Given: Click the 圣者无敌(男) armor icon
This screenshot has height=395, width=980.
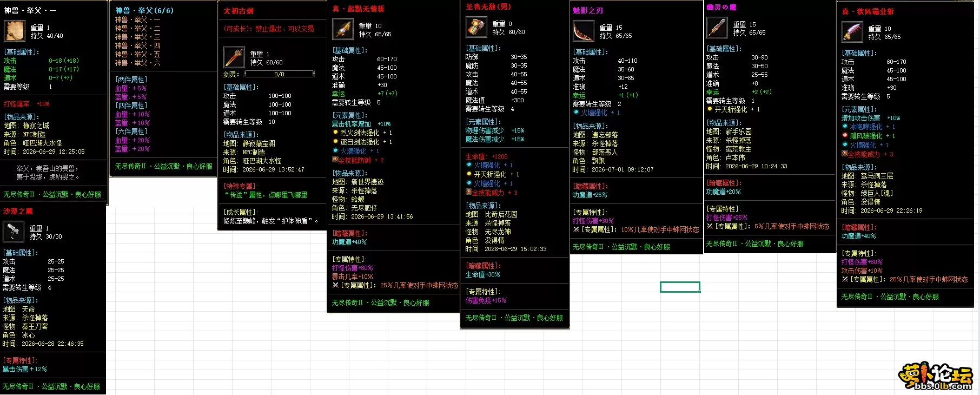Looking at the screenshot, I should pos(476,27).
